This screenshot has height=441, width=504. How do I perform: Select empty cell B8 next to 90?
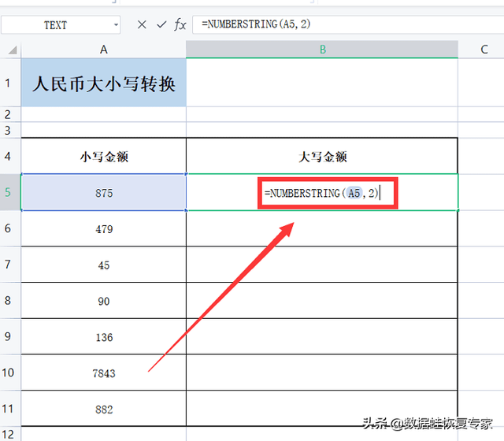point(322,301)
